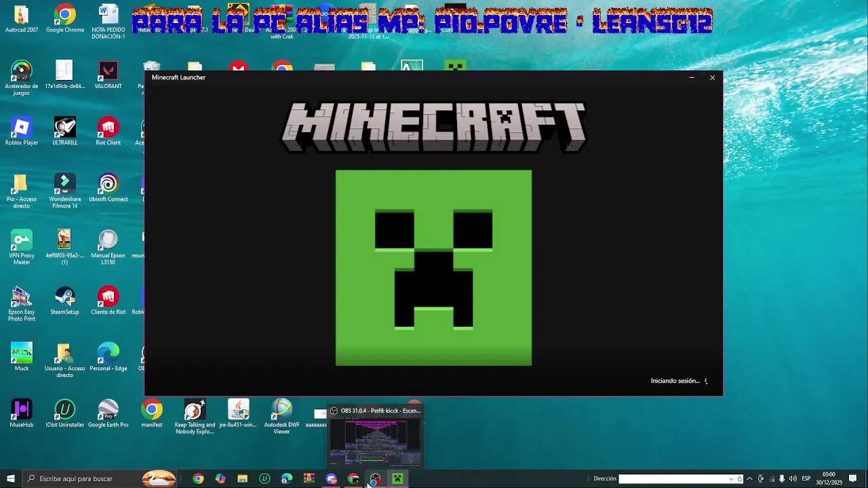
Task: Select the OBS taskbar icon
Action: pyautogui.click(x=375, y=479)
